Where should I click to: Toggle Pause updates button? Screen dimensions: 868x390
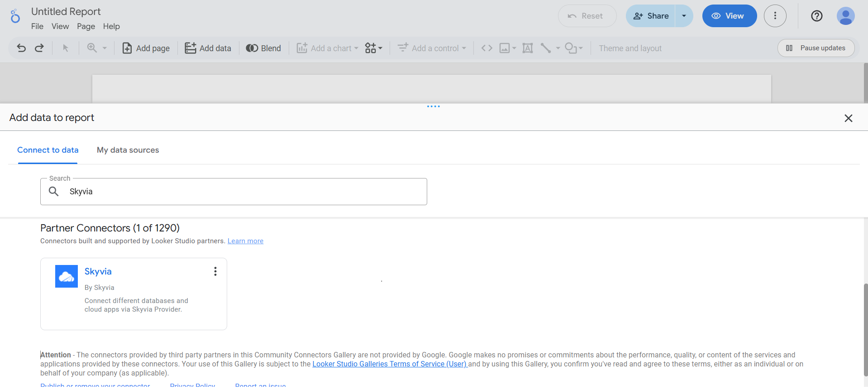[816, 48]
